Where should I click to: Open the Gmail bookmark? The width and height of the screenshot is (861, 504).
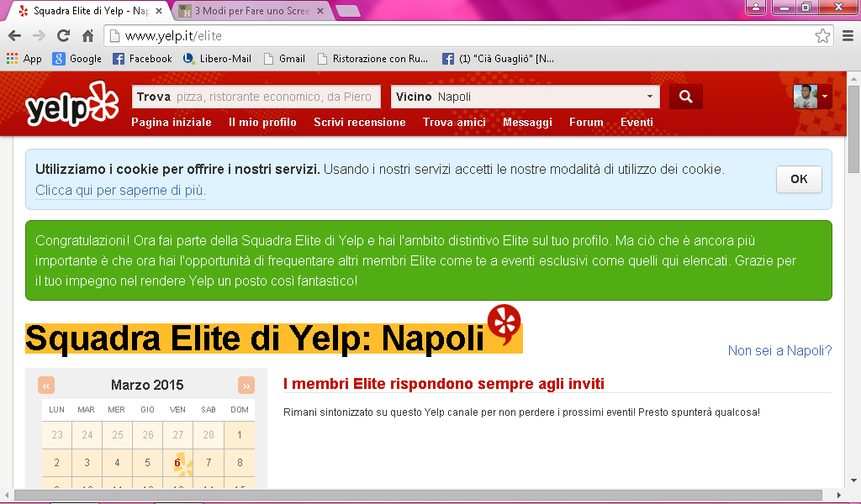[x=284, y=59]
